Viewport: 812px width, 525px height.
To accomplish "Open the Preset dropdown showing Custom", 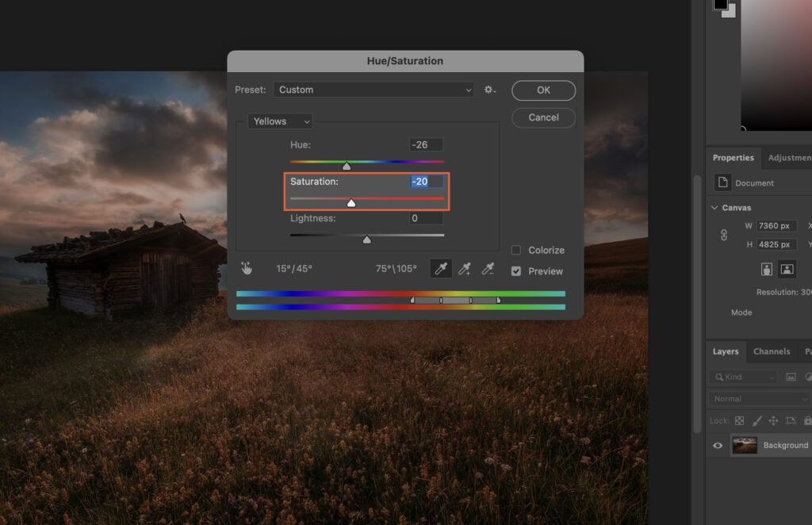I will click(373, 90).
